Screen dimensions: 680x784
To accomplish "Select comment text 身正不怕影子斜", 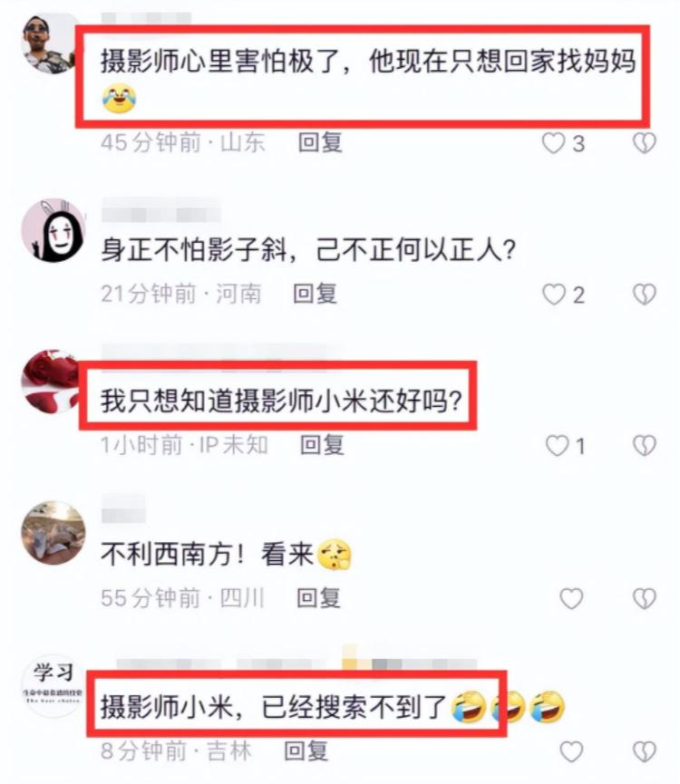I will [x=195, y=249].
